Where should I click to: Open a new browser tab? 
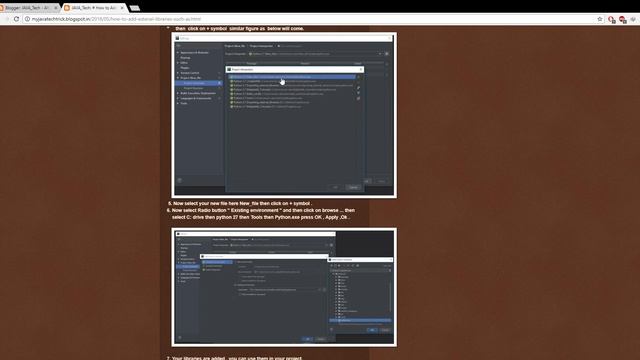[135, 8]
